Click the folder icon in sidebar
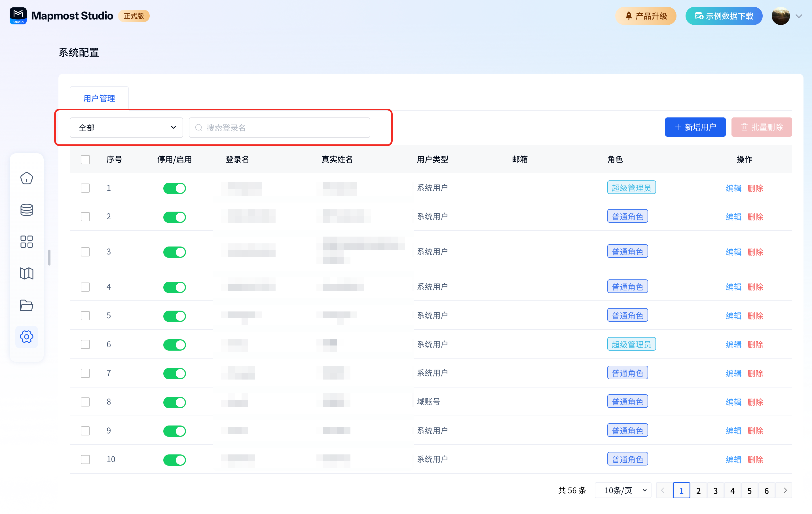 click(26, 305)
